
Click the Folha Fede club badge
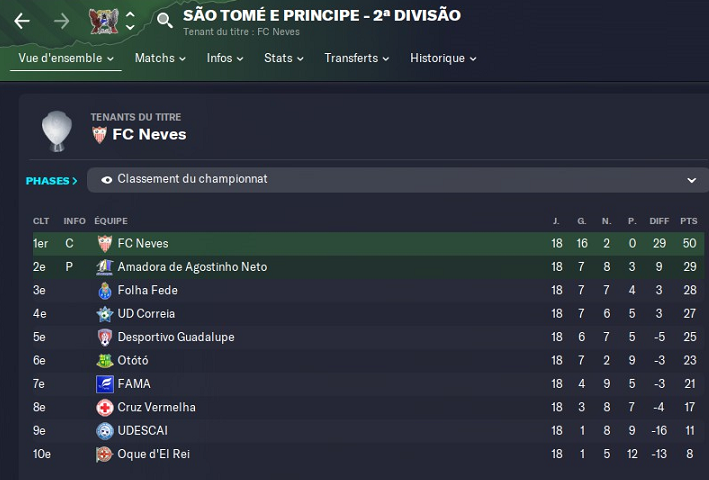(104, 290)
